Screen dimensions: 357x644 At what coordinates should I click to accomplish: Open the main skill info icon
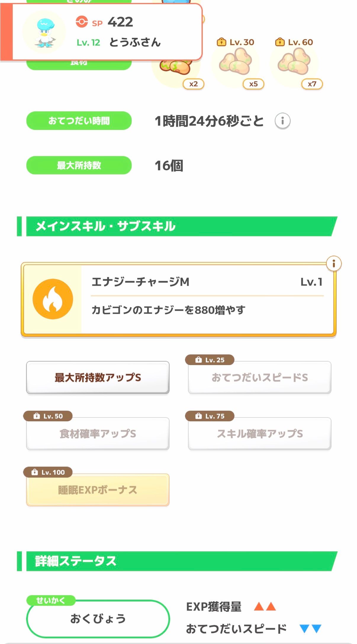coord(334,263)
